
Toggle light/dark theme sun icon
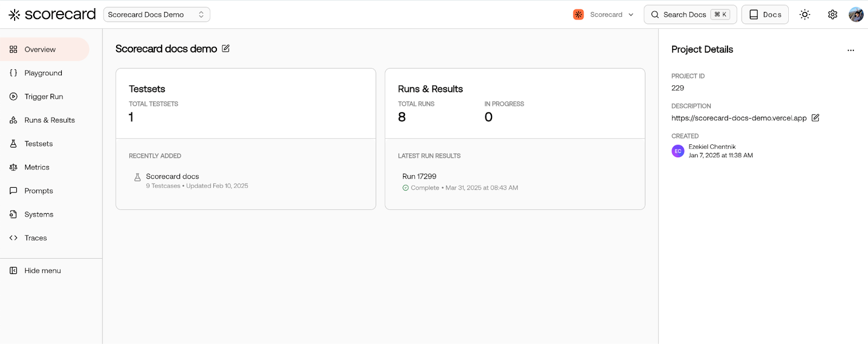805,15
